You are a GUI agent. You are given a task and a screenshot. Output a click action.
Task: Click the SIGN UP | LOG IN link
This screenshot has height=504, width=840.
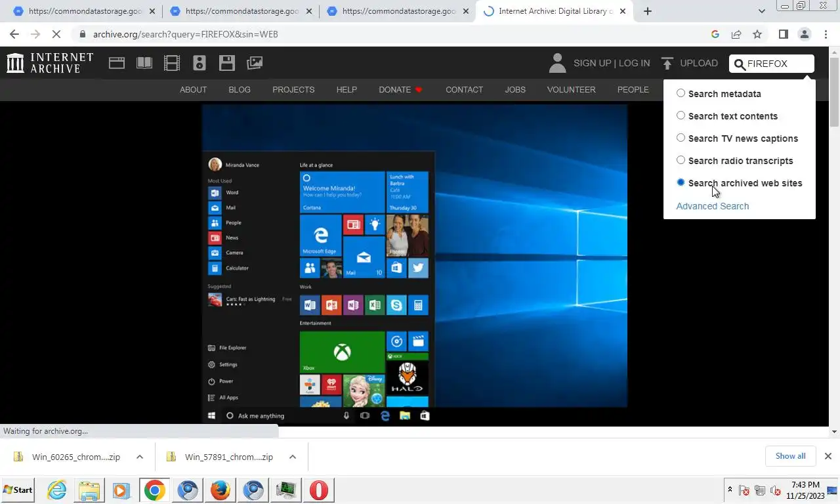pos(612,63)
